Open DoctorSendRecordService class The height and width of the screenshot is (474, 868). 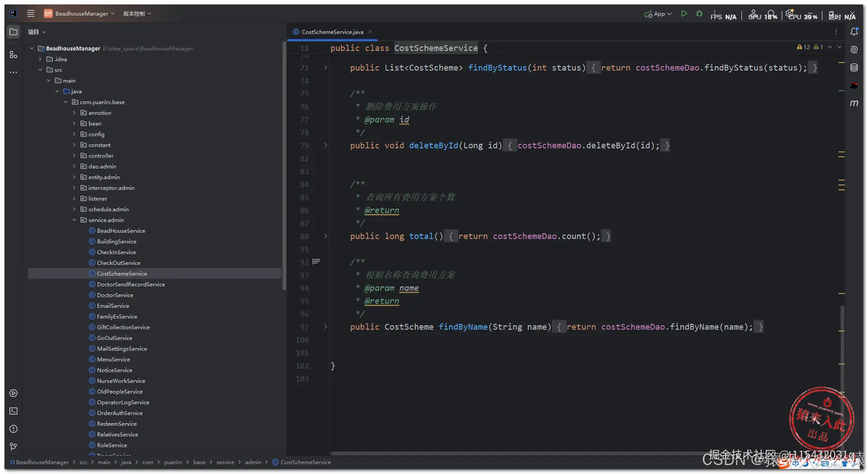131,284
